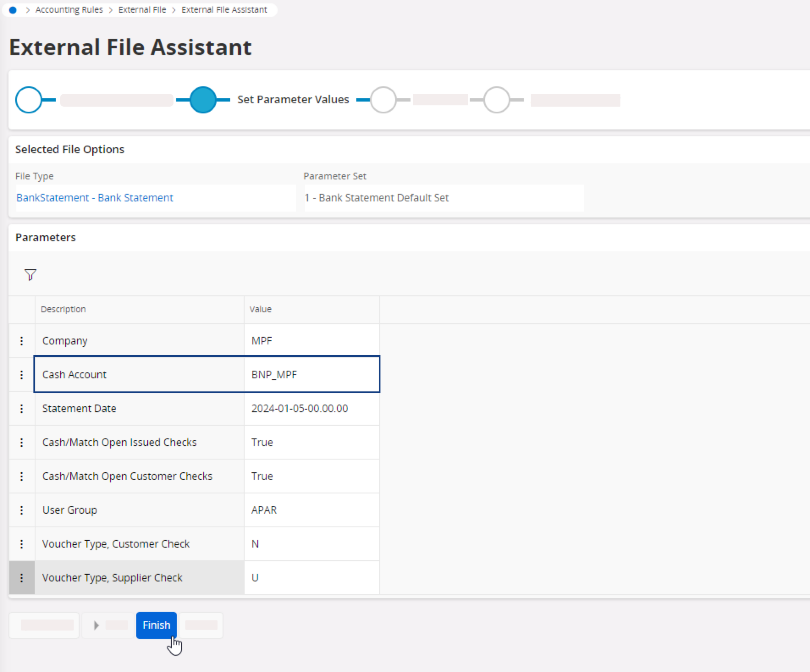The image size is (810, 672).
Task: Open row menu for Cash Account parameter
Action: tap(22, 375)
